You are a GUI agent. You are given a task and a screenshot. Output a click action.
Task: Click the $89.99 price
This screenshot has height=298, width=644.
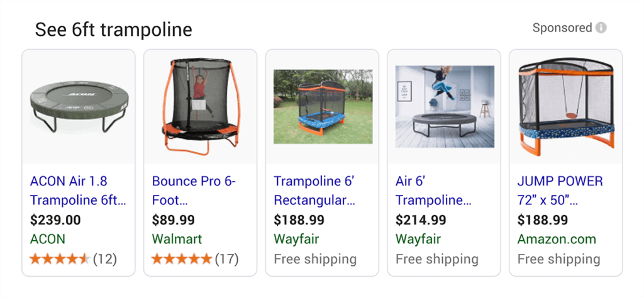174,220
